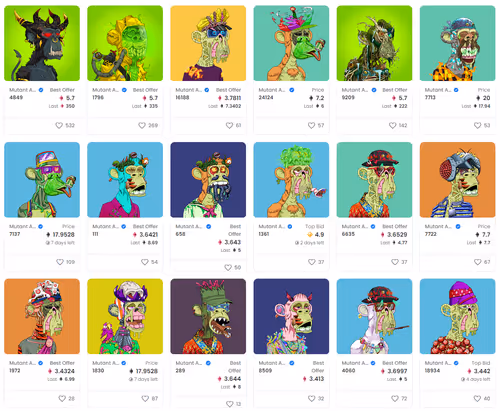500x411 pixels.
Task: Open the black horned demon ape thumbnail
Action: pos(42,43)
